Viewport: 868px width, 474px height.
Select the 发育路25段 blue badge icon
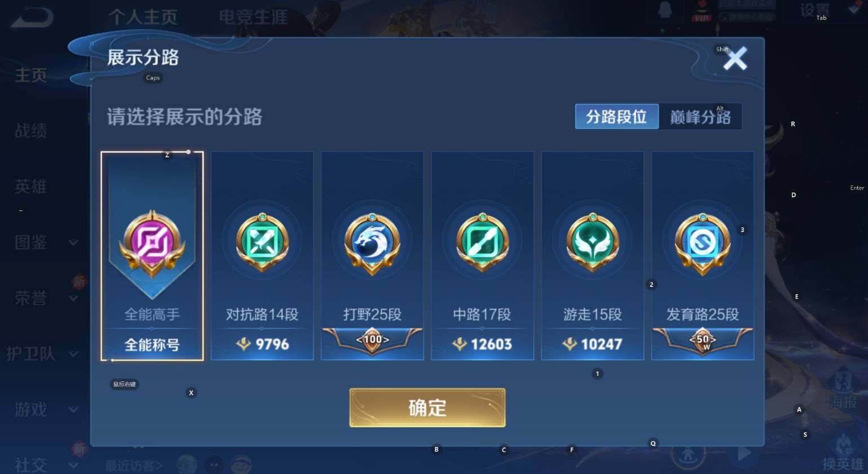[x=703, y=243]
